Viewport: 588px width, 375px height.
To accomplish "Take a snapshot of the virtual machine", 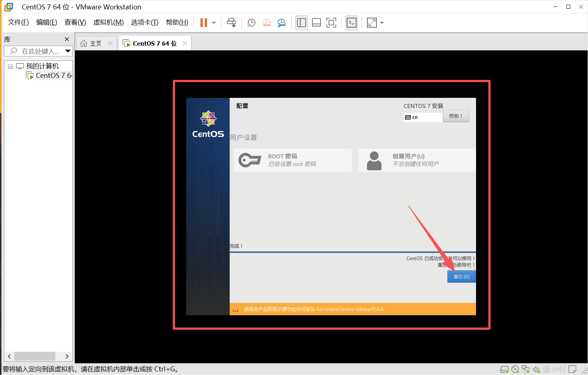I will coord(251,23).
